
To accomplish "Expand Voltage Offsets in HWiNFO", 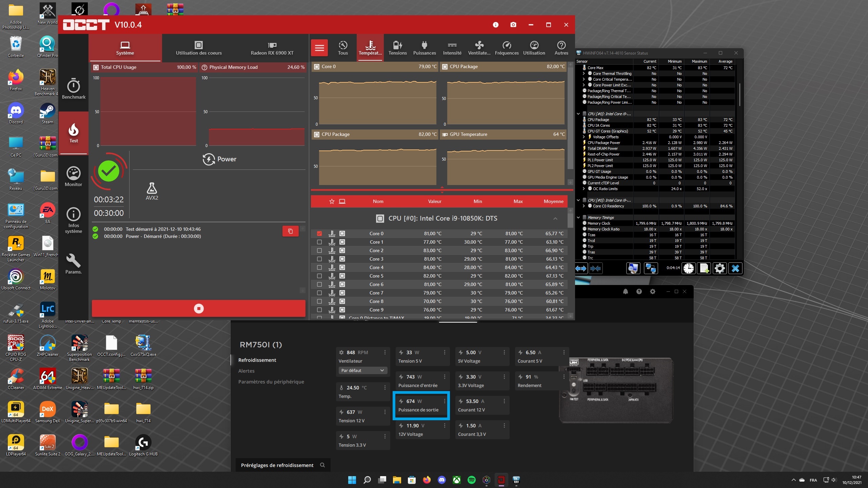I will click(x=584, y=137).
